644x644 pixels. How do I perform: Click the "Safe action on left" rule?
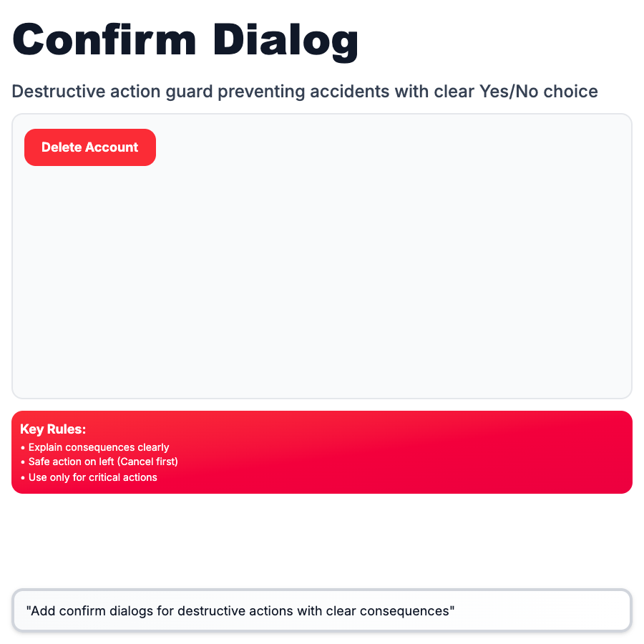pyautogui.click(x=72, y=462)
